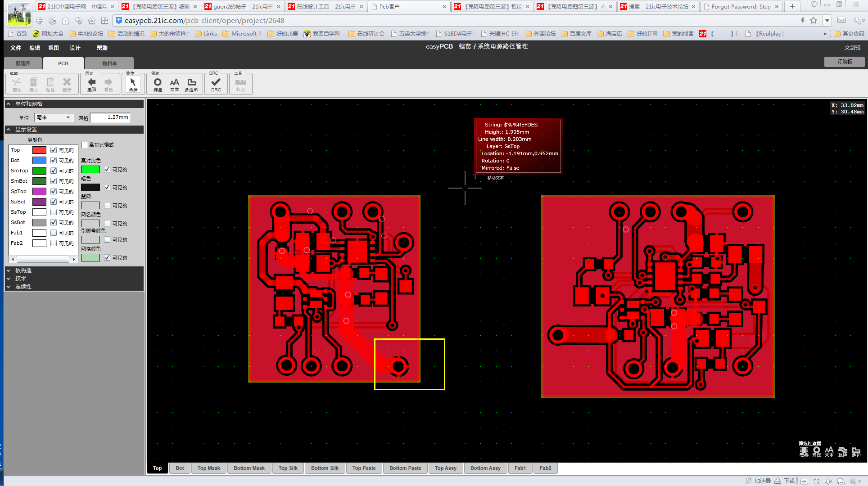This screenshot has width=868, height=486.
Task: Select the ruler (标尺) tool
Action: coord(241,84)
